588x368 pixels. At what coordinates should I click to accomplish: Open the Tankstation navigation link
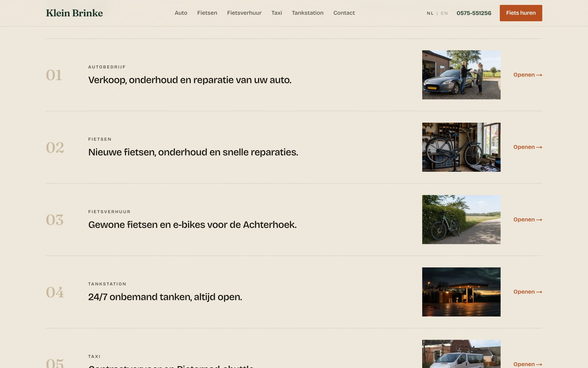308,13
